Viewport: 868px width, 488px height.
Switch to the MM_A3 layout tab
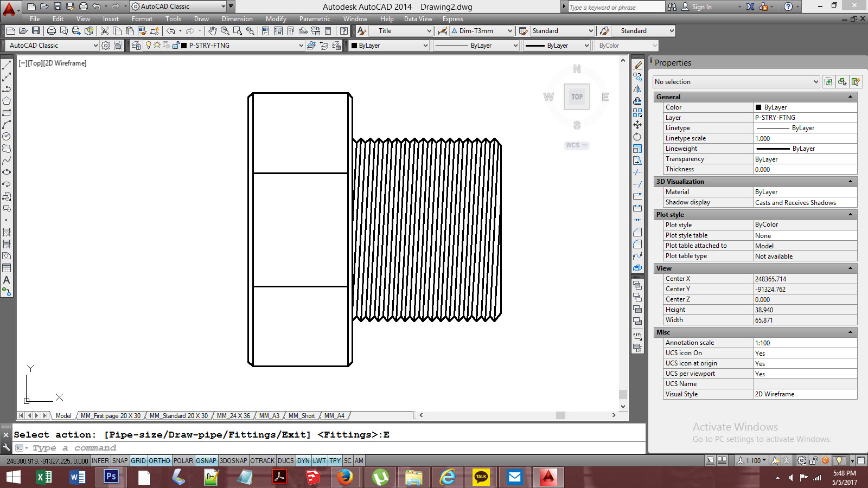pyautogui.click(x=269, y=416)
